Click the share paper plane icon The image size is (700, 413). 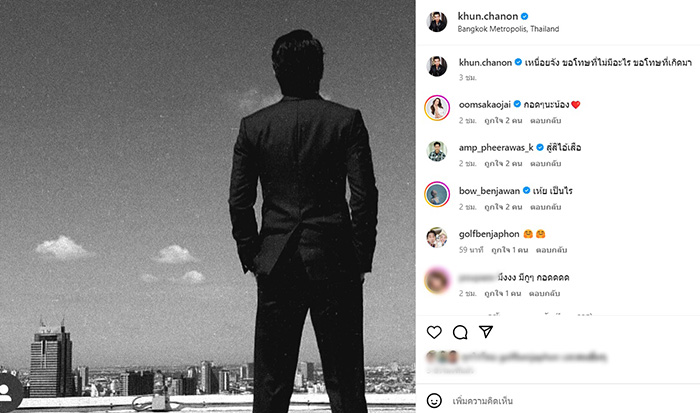486,332
